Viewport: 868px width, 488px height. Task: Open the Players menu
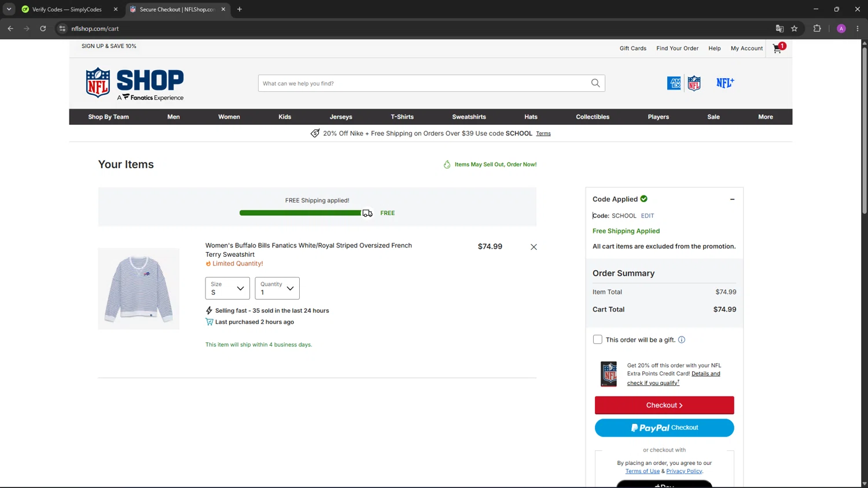[x=659, y=117]
